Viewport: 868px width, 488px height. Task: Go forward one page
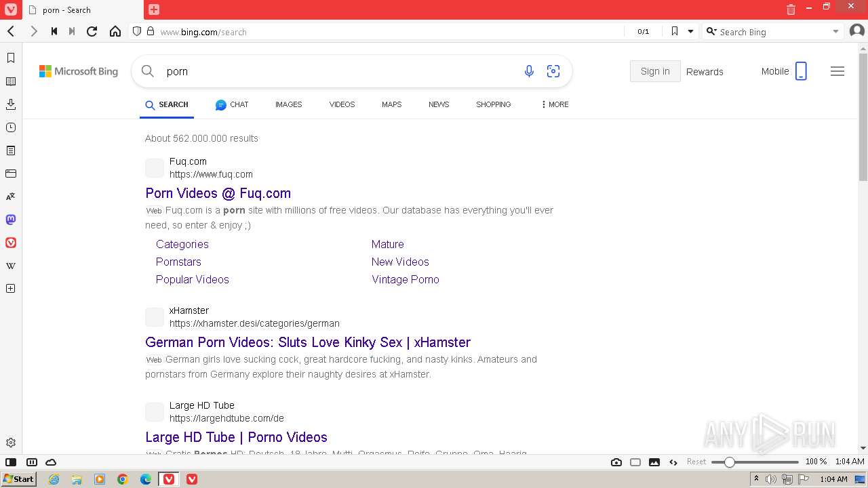point(33,31)
